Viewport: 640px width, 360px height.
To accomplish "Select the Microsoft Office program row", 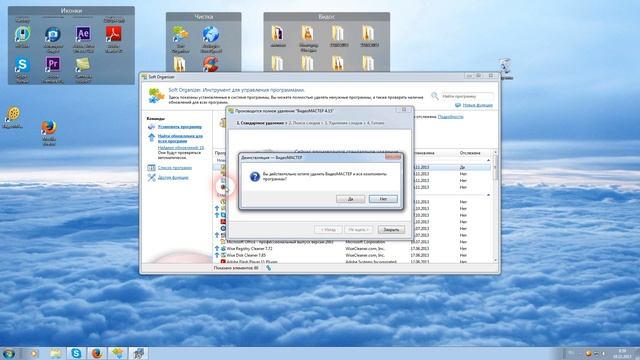I will (x=353, y=242).
